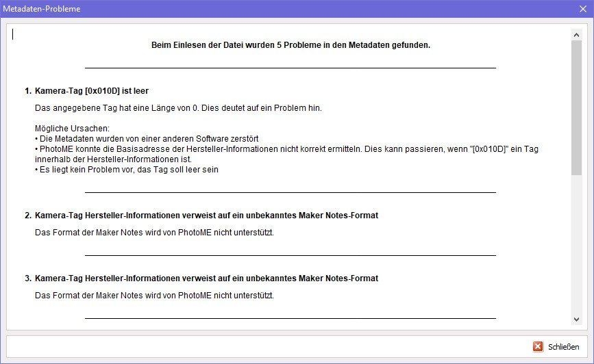Click the summary line about 5 Probleme
The width and height of the screenshot is (594, 364).
click(x=290, y=45)
